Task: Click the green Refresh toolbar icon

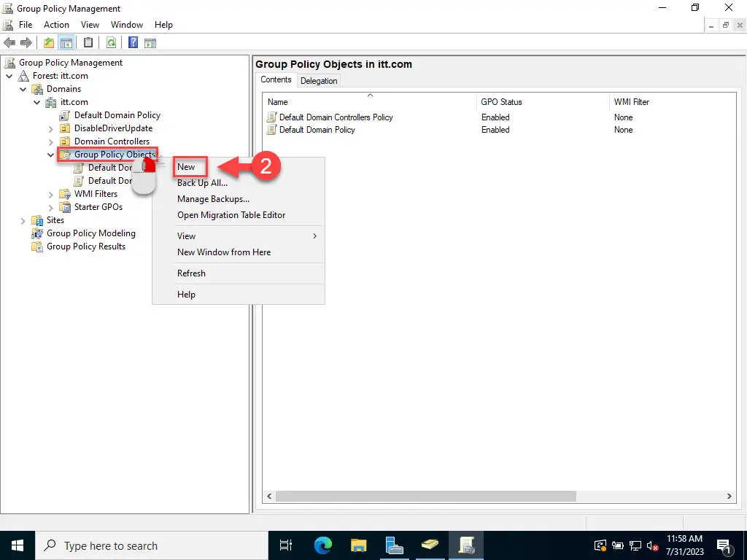Action: coord(111,43)
